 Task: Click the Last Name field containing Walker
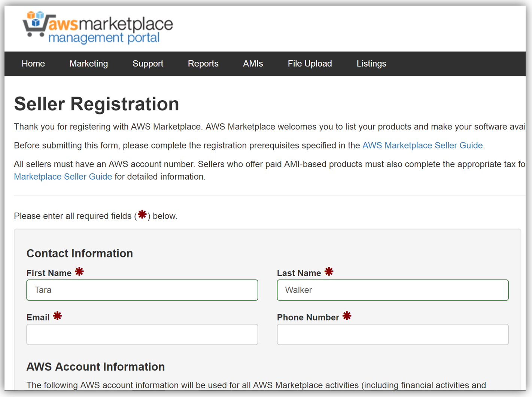click(392, 290)
